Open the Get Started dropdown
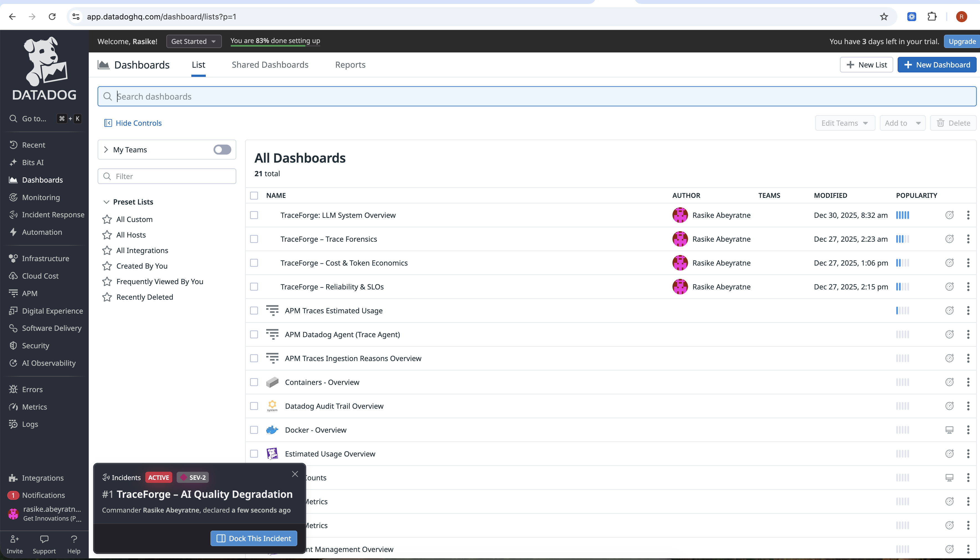 194,41
